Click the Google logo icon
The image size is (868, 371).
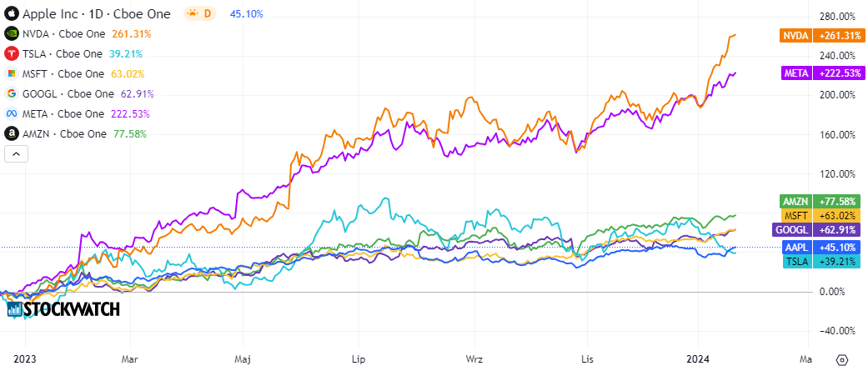(12, 93)
